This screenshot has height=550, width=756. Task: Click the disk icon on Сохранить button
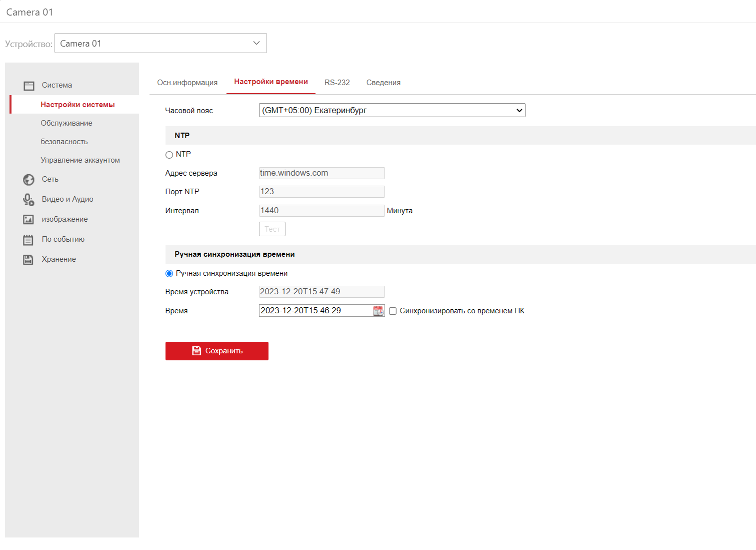[196, 351]
